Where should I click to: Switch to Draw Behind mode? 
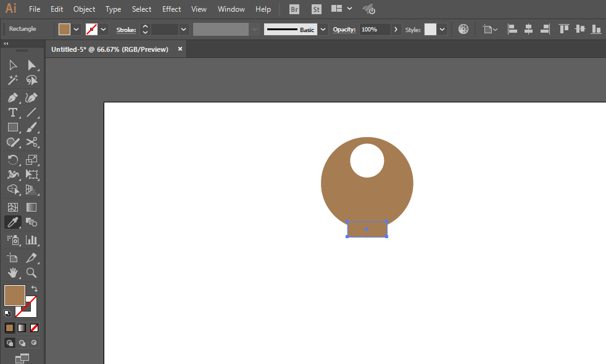(22, 342)
